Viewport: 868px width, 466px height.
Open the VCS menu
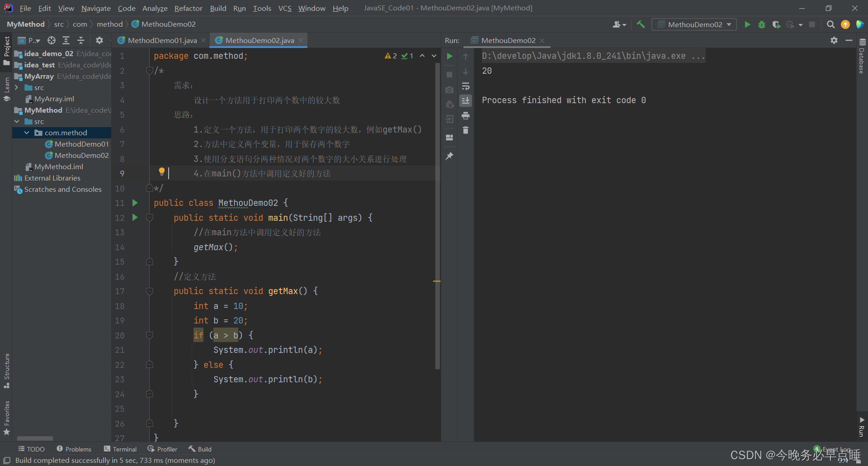[285, 8]
